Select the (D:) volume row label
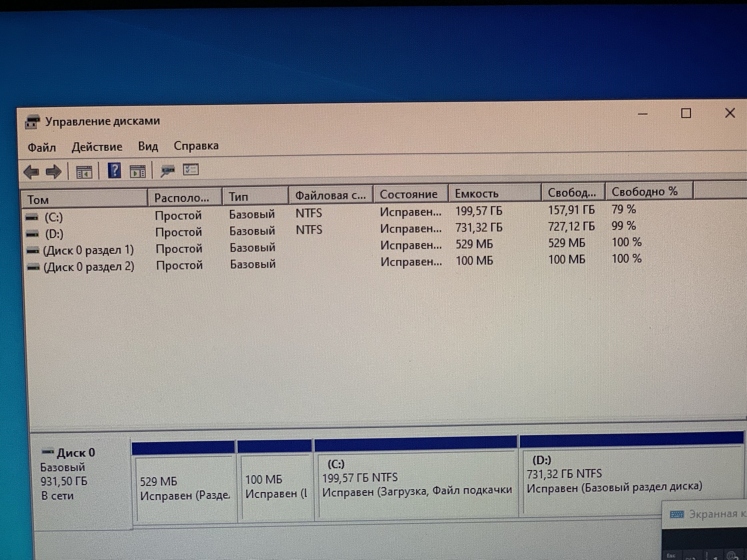 54,234
